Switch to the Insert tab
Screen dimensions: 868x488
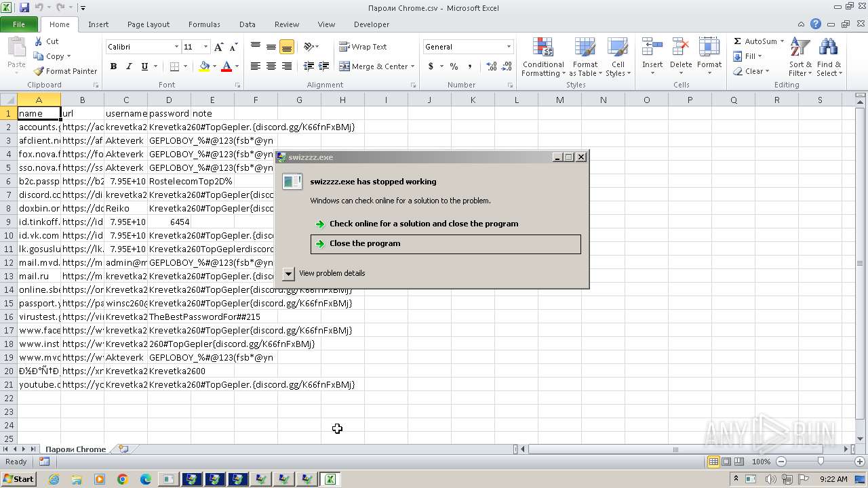pyautogui.click(x=98, y=24)
